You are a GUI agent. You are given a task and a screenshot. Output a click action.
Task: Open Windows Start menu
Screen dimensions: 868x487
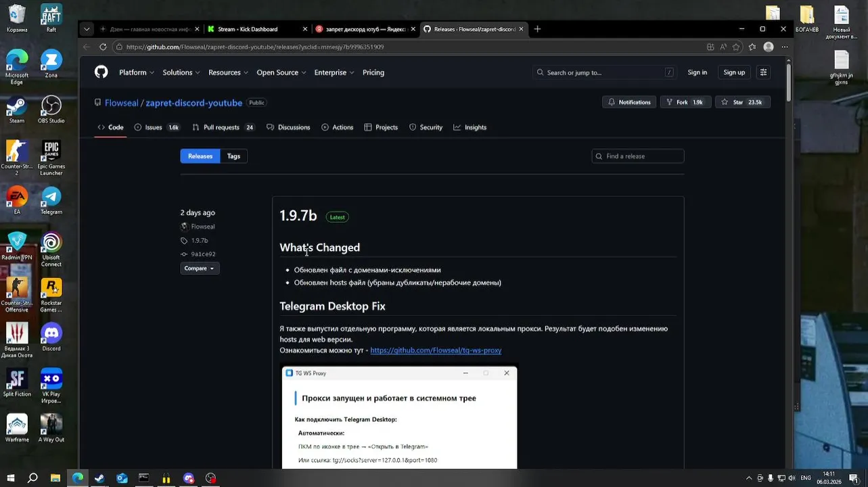pos(11,478)
